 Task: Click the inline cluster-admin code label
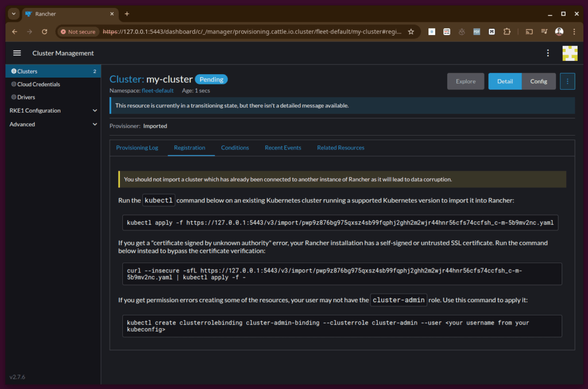pos(399,300)
